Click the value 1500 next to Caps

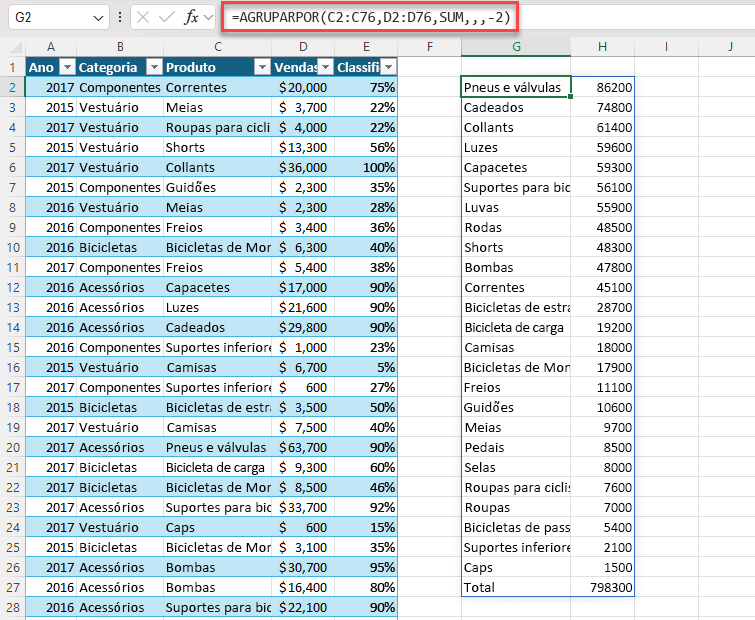602,567
